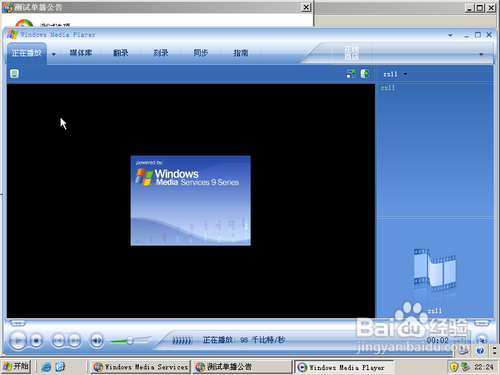This screenshot has width=500, height=375.
Task: Click the Windows Media Services 9 Series video
Action: coord(191,201)
